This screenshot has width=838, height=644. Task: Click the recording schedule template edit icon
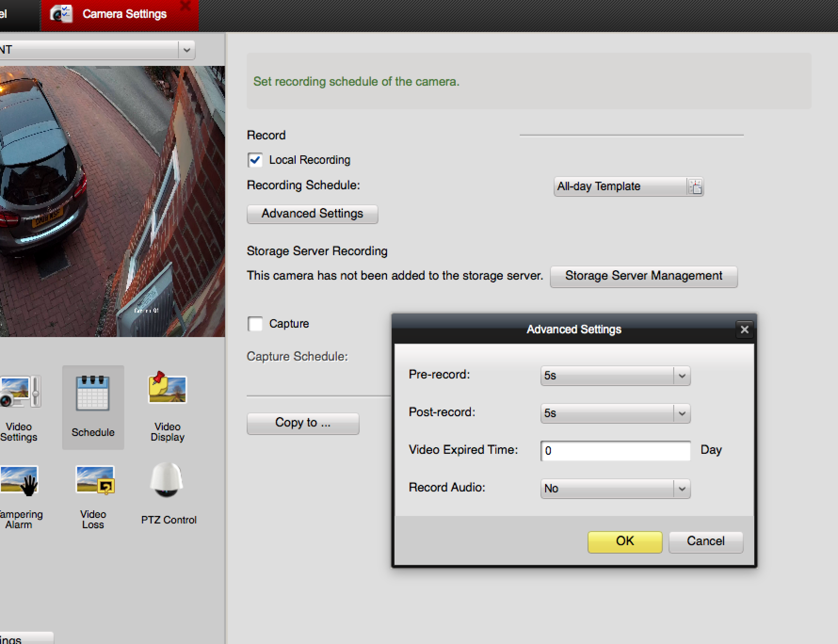(x=695, y=187)
